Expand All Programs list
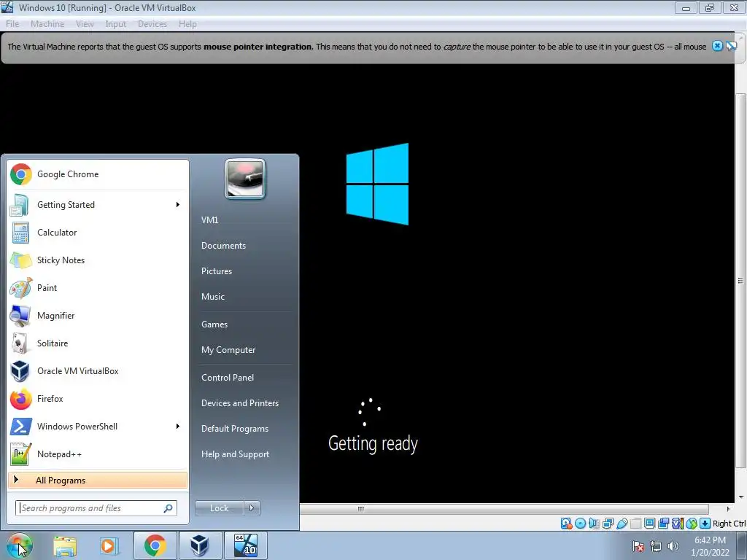 (98, 480)
